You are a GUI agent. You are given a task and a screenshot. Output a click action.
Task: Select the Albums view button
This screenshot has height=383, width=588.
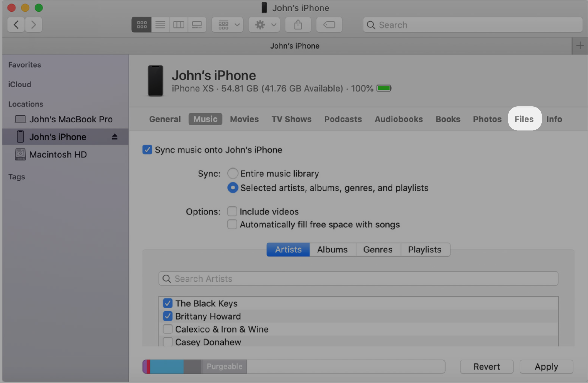(333, 249)
